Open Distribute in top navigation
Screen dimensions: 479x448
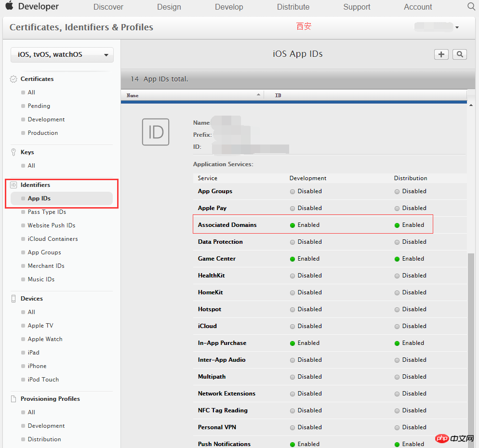293,7
